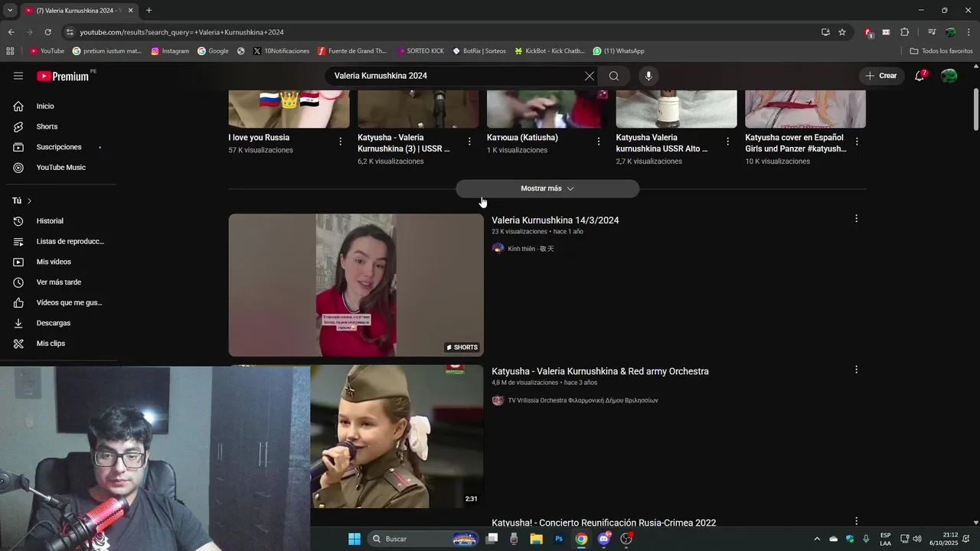Open the Crear upload menu
The width and height of the screenshot is (980, 551).
pos(881,76)
